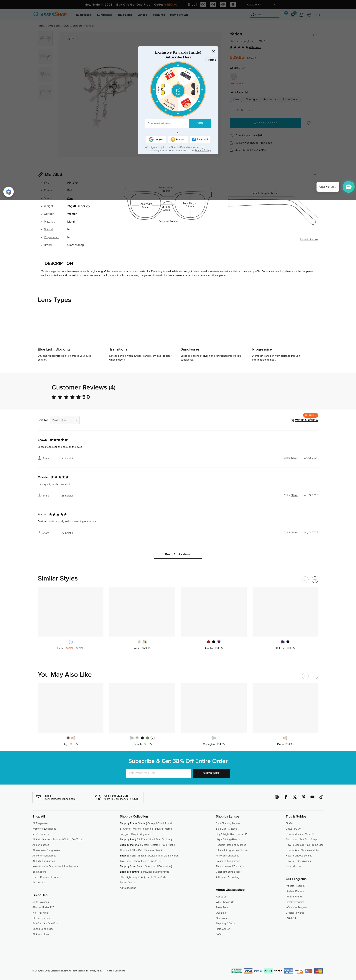Image resolution: width=356 pixels, height=980 pixels.
Task: Open TikTok social icon
Action: [321, 797]
